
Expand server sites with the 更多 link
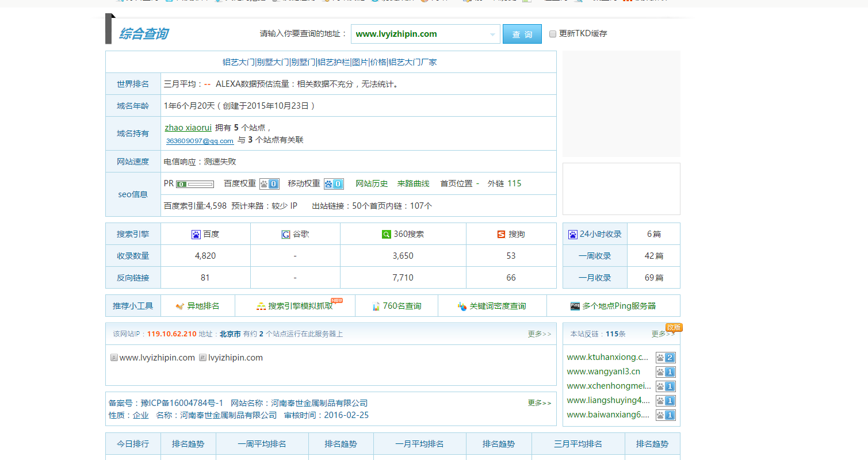point(539,334)
